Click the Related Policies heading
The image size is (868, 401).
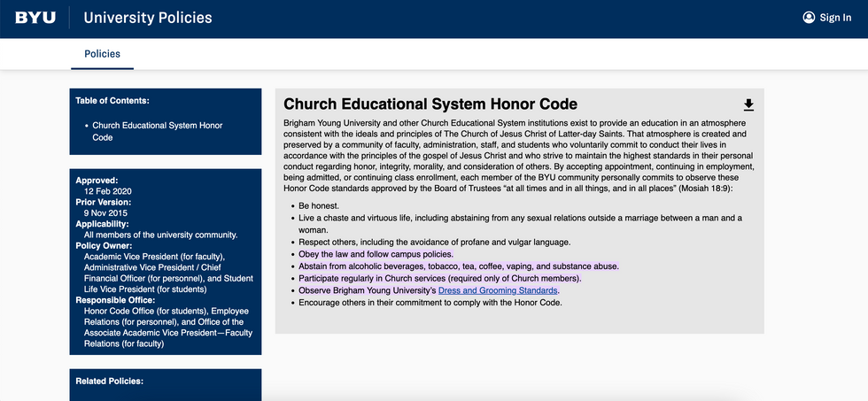[x=109, y=382]
